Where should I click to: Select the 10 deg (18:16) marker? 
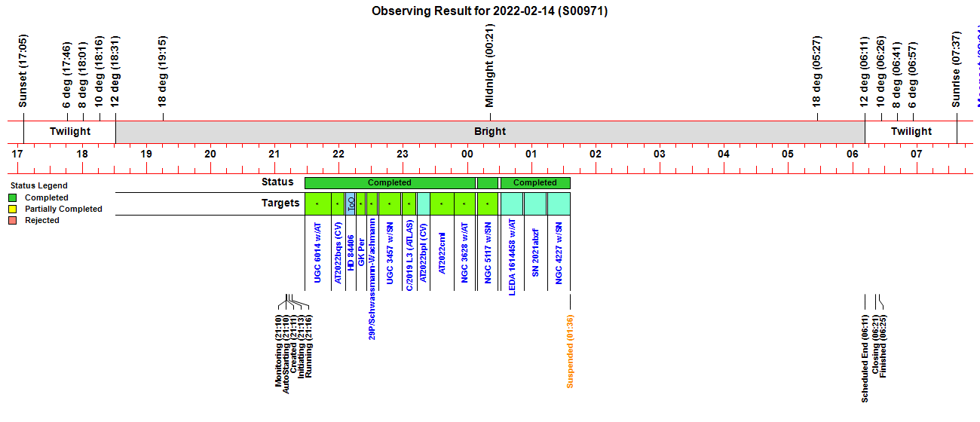coord(99,72)
